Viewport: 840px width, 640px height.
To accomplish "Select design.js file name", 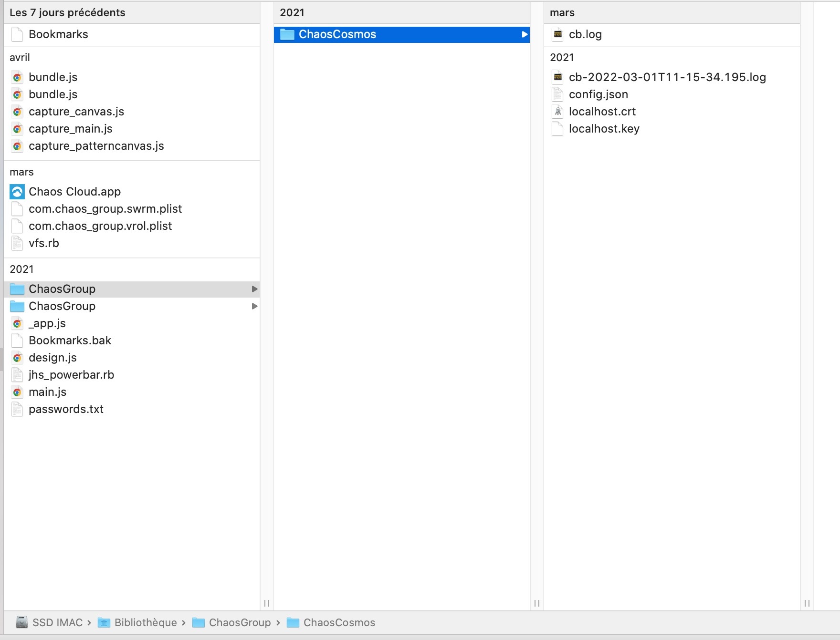I will coord(52,358).
